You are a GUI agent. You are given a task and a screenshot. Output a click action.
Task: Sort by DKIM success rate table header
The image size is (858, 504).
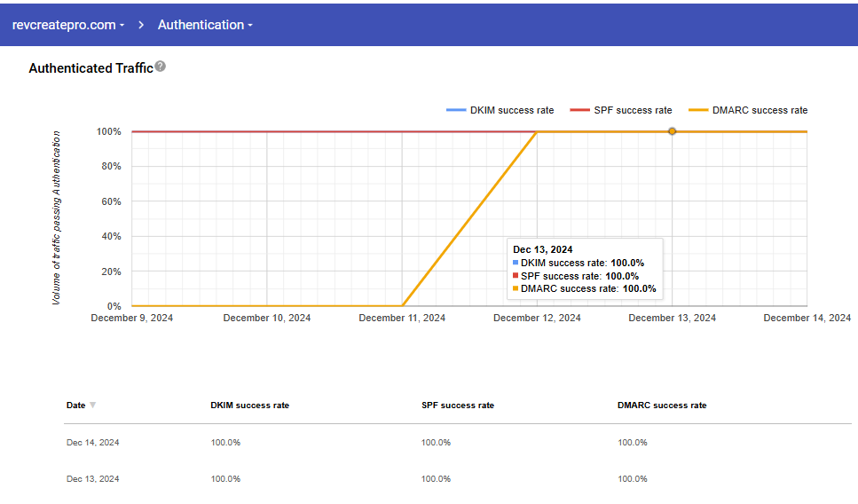pos(249,406)
